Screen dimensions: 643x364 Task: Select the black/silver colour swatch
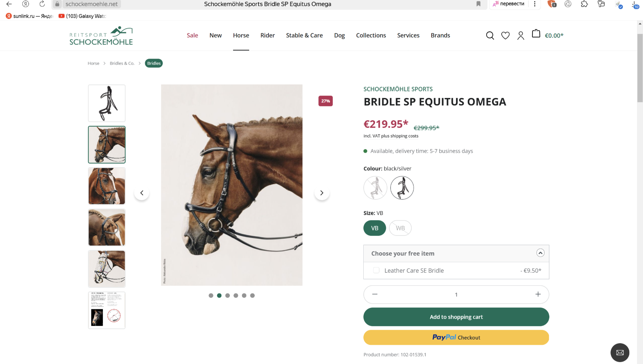click(x=402, y=188)
